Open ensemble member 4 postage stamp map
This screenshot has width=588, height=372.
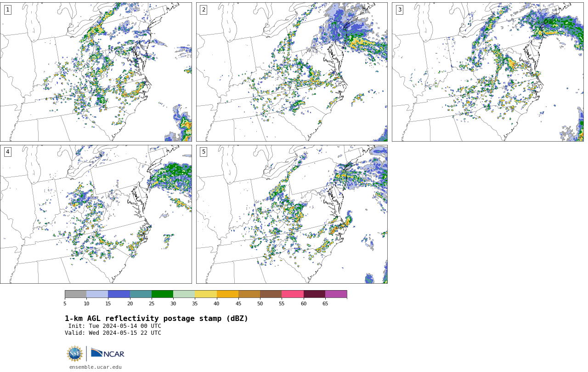coord(96,214)
